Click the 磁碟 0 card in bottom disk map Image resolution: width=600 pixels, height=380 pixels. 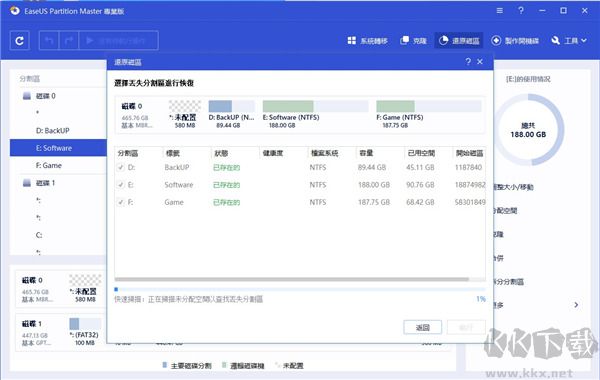point(38,289)
